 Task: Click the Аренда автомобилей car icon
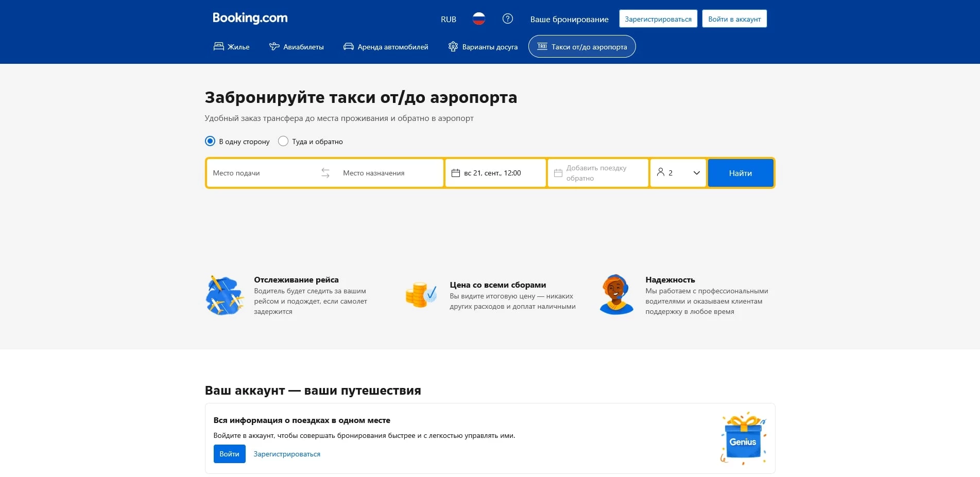[348, 46]
